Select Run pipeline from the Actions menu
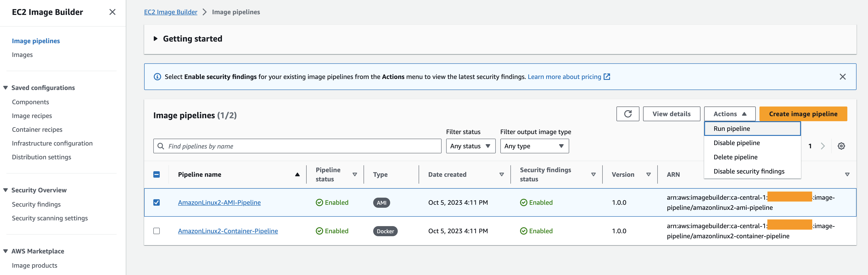This screenshot has width=868, height=275. (x=732, y=128)
